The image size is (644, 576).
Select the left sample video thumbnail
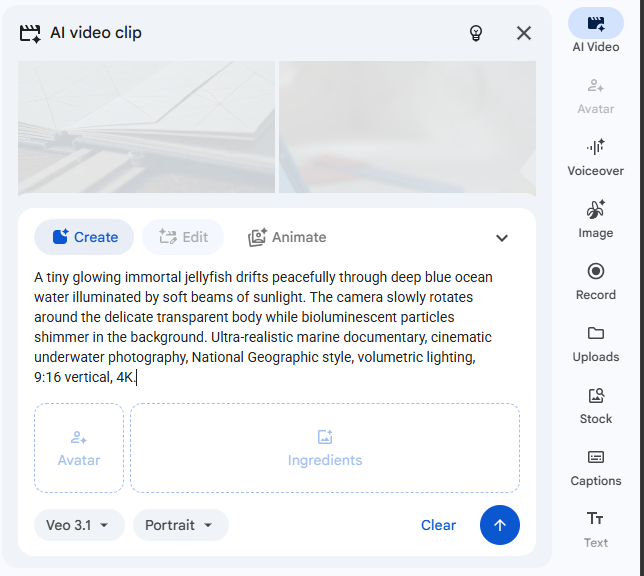(x=146, y=127)
